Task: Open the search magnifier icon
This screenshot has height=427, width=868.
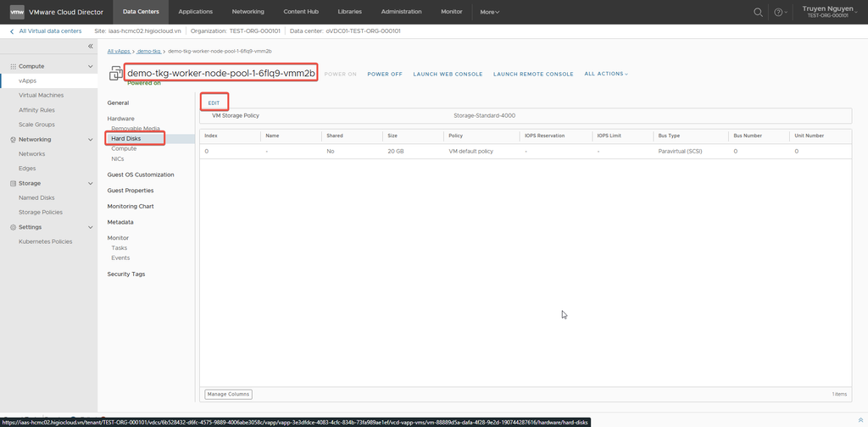Action: pyautogui.click(x=758, y=12)
